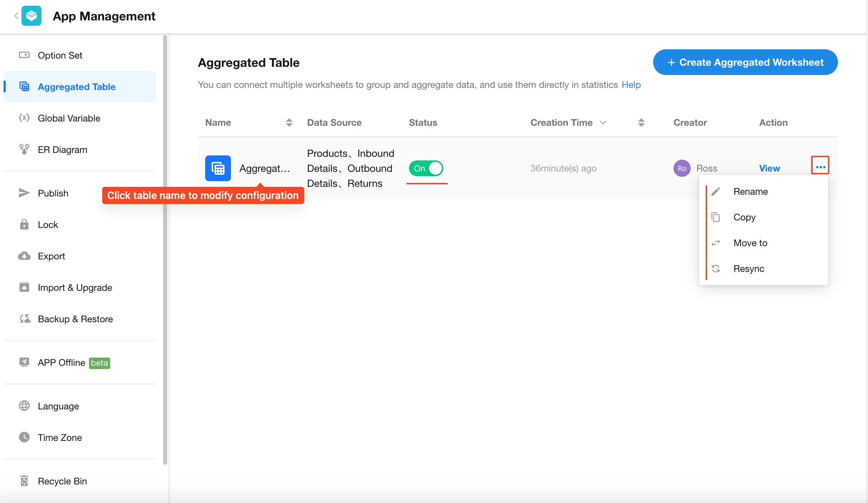The width and height of the screenshot is (868, 503).
Task: Open the Global Variable section
Action: coord(69,118)
